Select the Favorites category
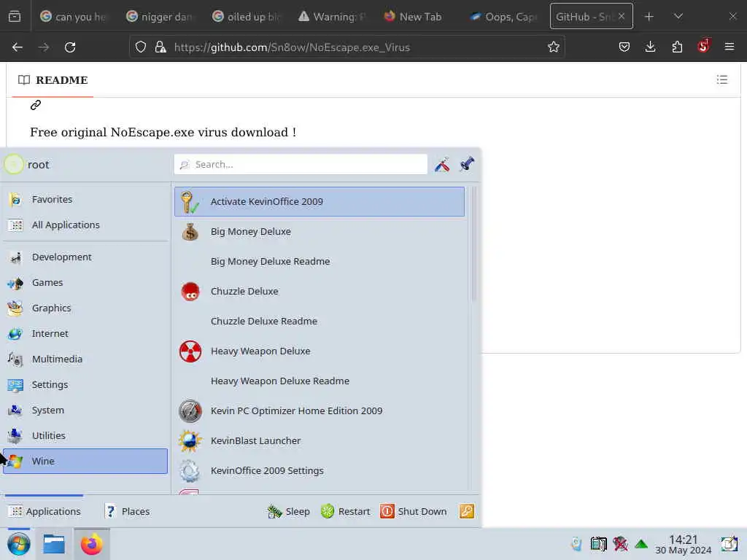 point(85,200)
